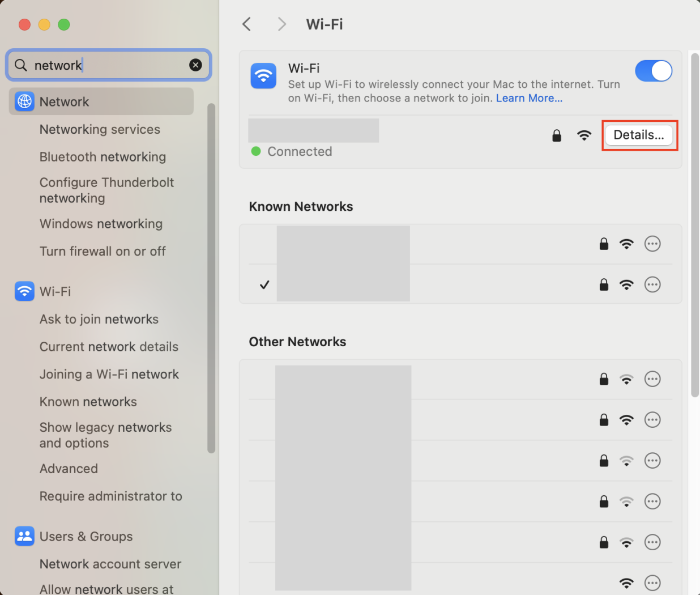
Task: Click the signal icon beside the connected network
Action: tap(584, 135)
